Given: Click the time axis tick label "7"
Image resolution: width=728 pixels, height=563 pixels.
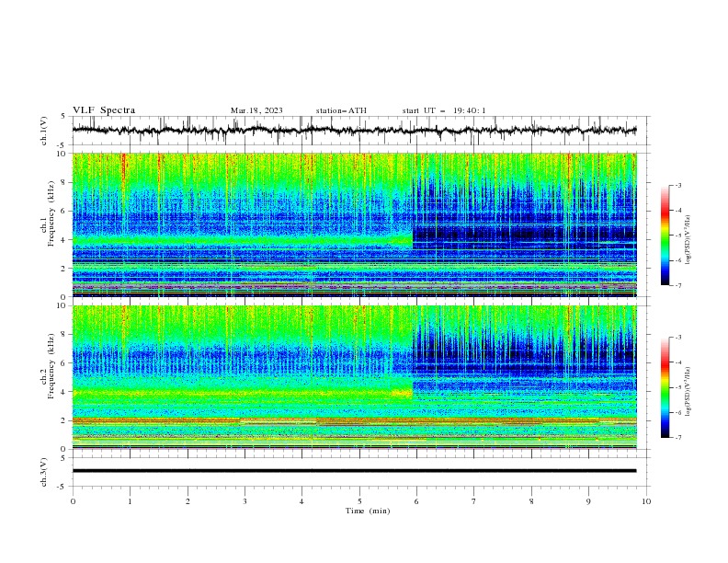Looking at the screenshot, I should pos(474,501).
